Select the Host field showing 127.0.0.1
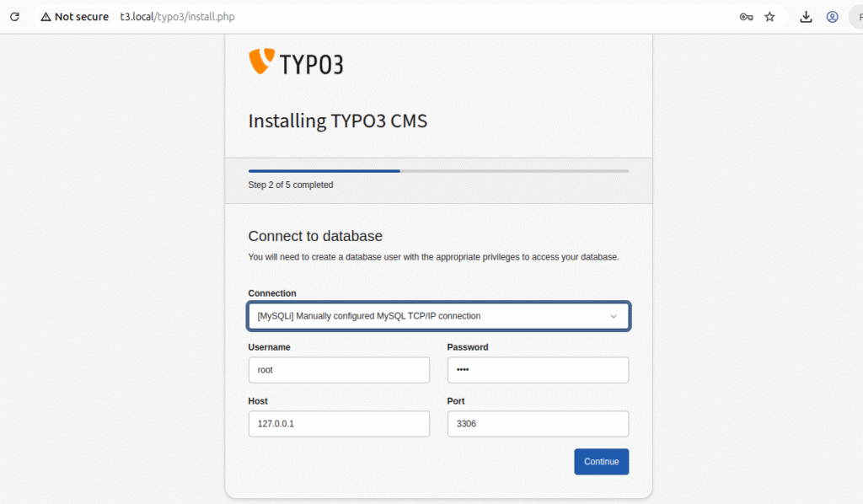This screenshot has height=504, width=863. point(339,424)
